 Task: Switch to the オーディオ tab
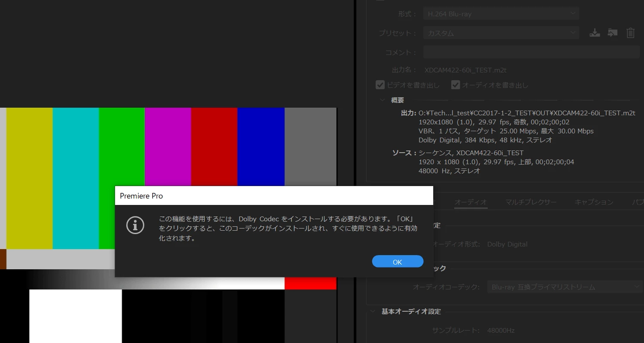tap(471, 202)
